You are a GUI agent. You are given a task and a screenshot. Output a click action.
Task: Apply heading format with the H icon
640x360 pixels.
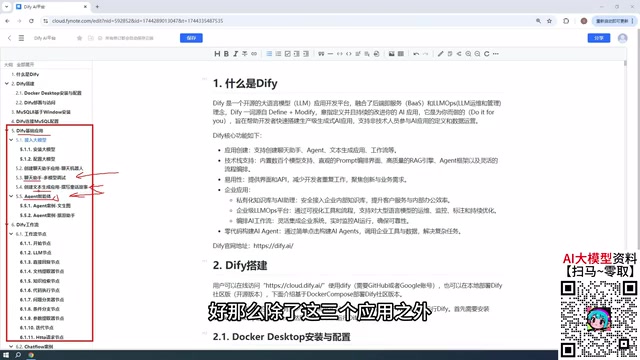[x=217, y=54]
